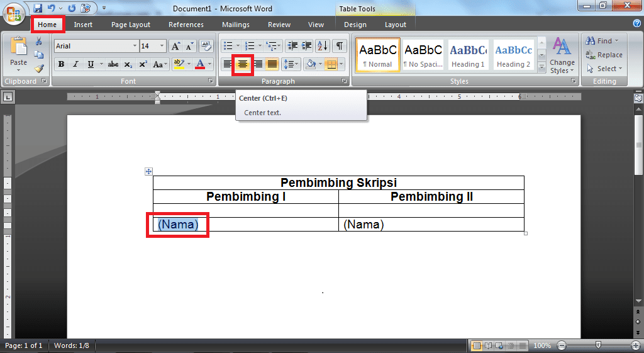
Task: Click the Sort icon in Paragraph group
Action: (x=323, y=46)
